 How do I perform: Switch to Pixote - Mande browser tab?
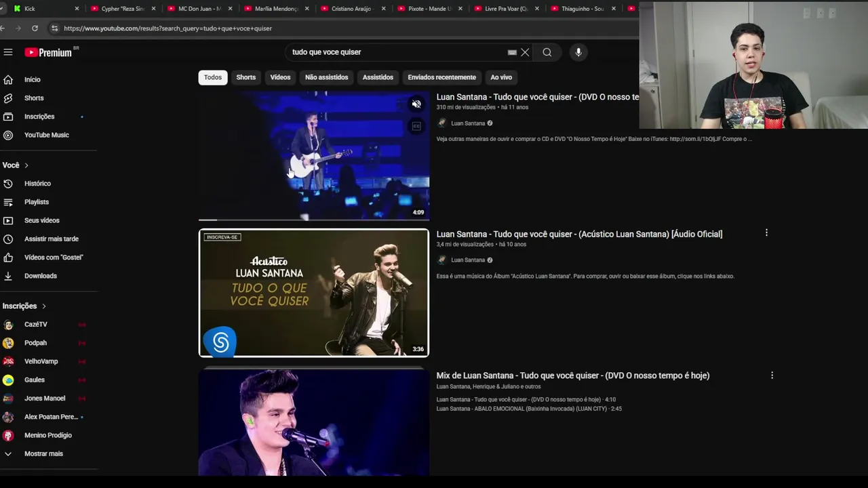[x=429, y=9]
